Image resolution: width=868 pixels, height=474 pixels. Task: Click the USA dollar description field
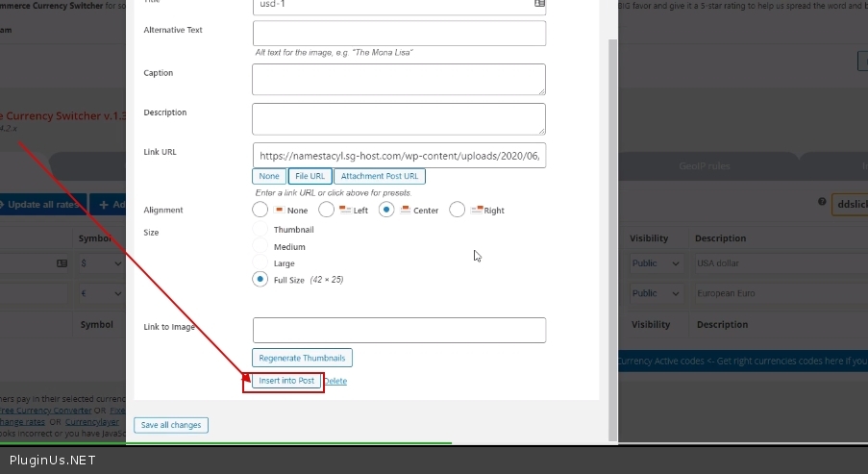[781, 263]
